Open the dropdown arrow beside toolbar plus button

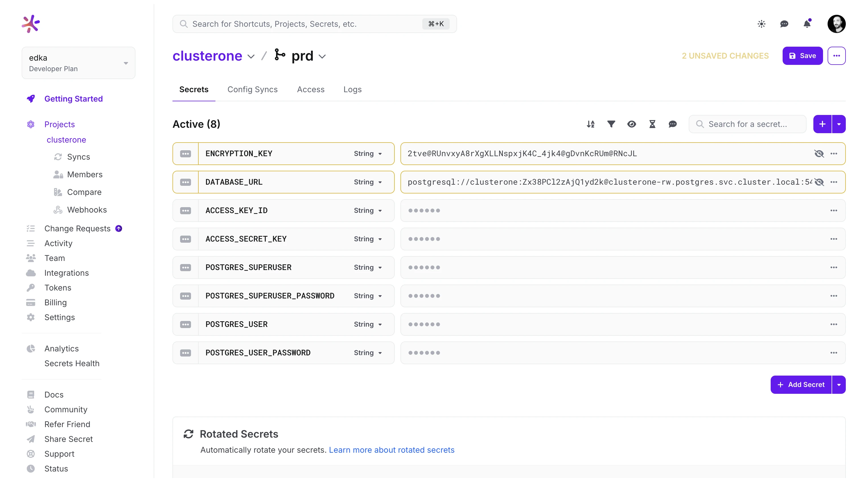pyautogui.click(x=839, y=124)
